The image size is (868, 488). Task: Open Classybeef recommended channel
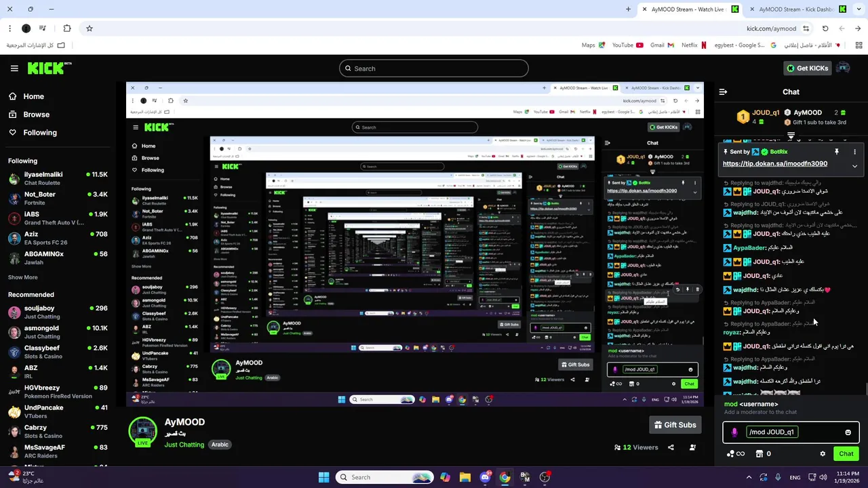point(58,352)
